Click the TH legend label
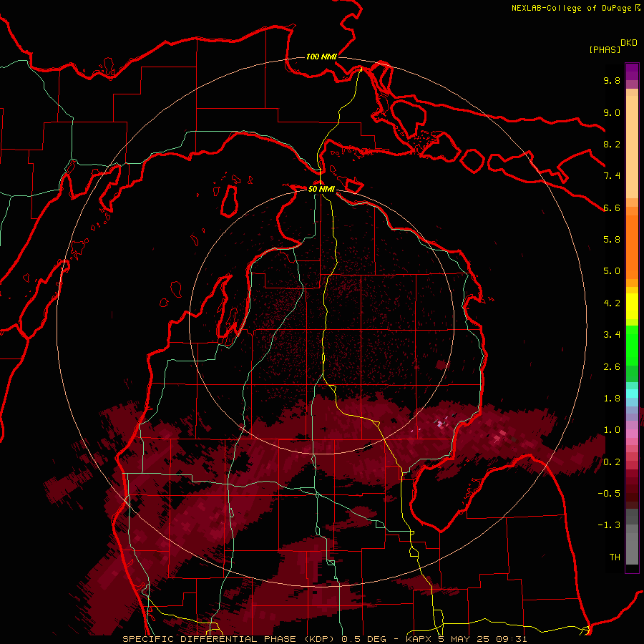The image size is (644, 644). 615,557
